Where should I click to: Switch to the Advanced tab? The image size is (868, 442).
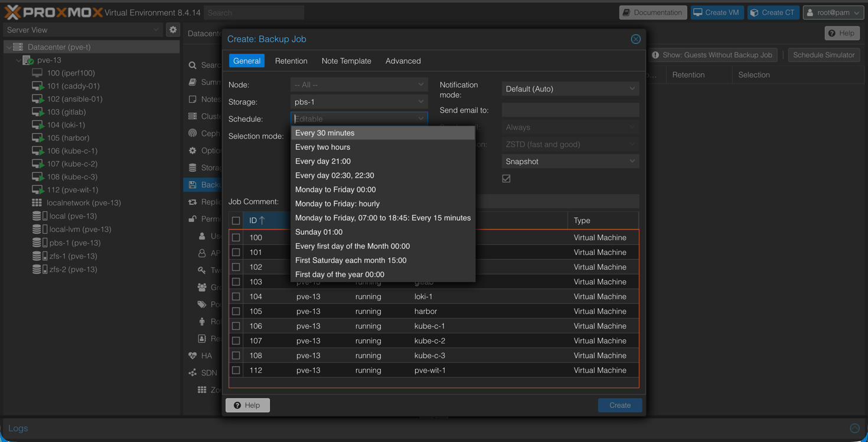(403, 61)
